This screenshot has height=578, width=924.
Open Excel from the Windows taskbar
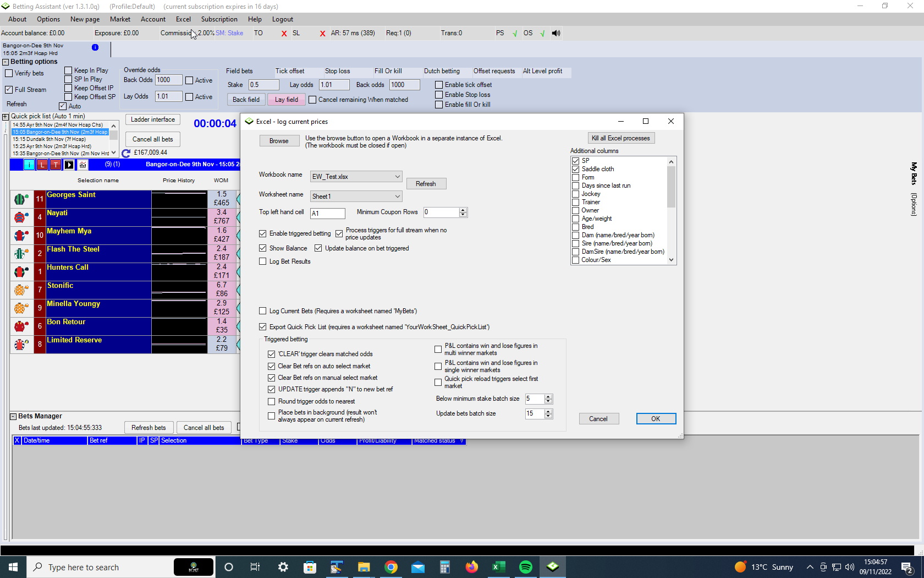click(x=498, y=567)
